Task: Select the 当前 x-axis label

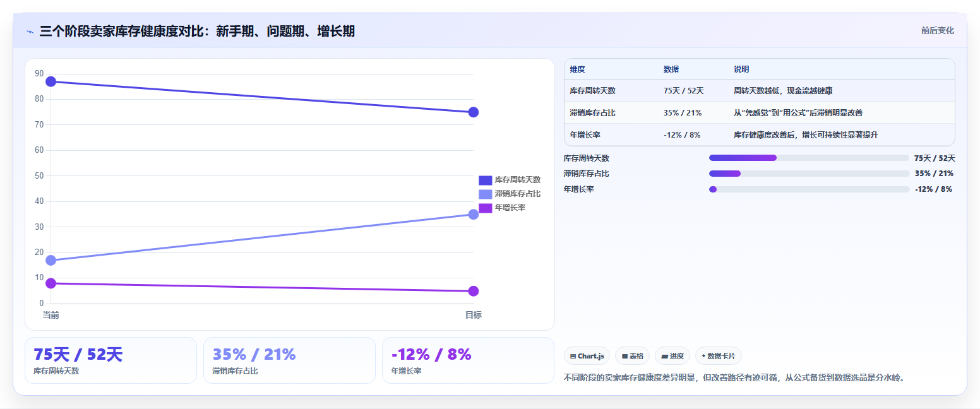Action: tap(51, 315)
